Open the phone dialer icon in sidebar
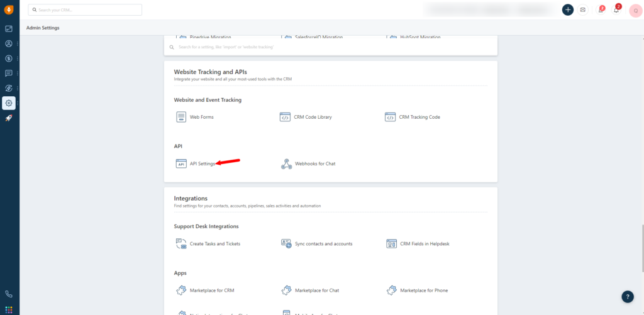The image size is (644, 315). (9, 294)
